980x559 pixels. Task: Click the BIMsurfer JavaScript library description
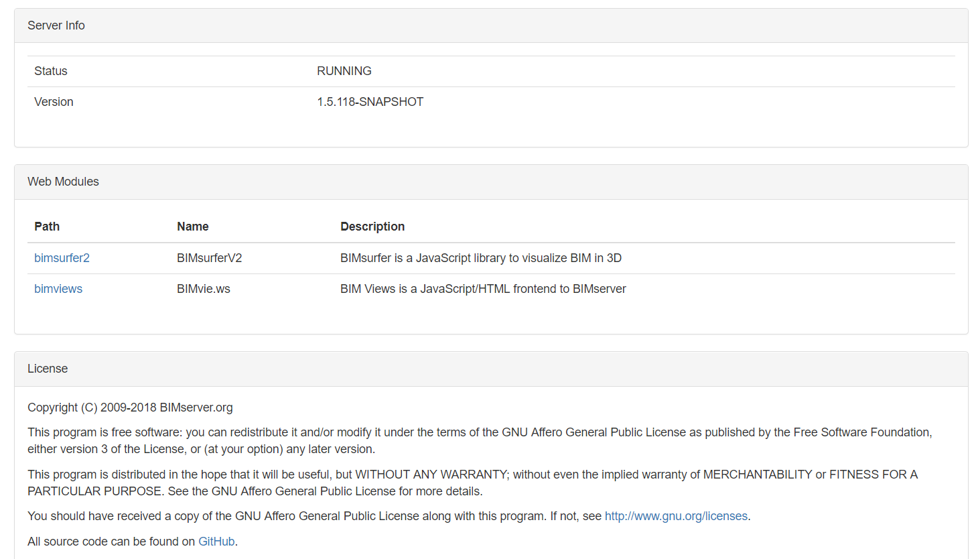(x=481, y=258)
